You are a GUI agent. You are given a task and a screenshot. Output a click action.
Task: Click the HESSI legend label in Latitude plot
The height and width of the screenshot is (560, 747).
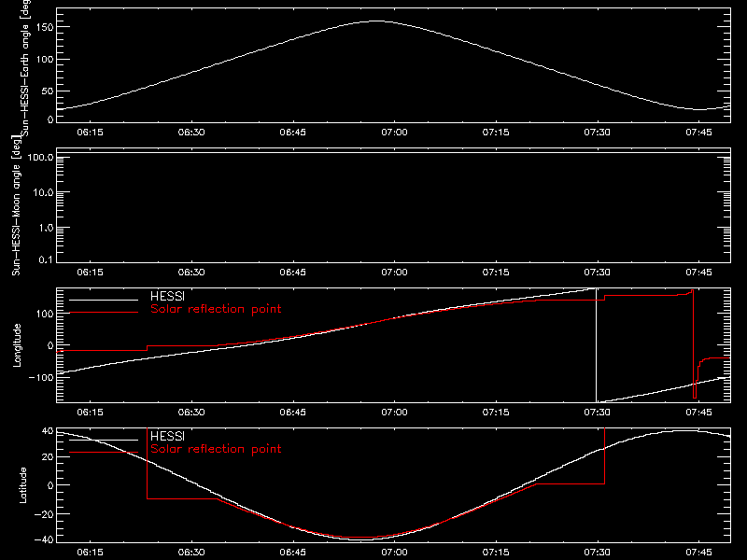(x=167, y=436)
